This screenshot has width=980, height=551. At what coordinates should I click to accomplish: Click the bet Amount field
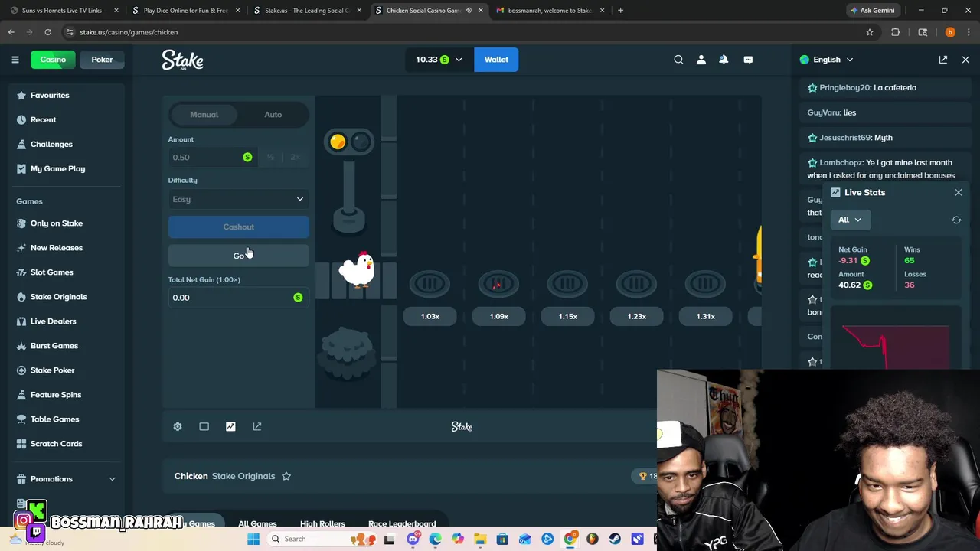[211, 157]
